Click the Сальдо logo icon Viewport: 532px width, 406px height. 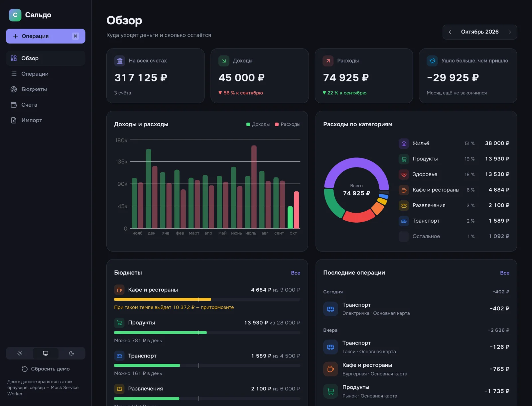[15, 15]
